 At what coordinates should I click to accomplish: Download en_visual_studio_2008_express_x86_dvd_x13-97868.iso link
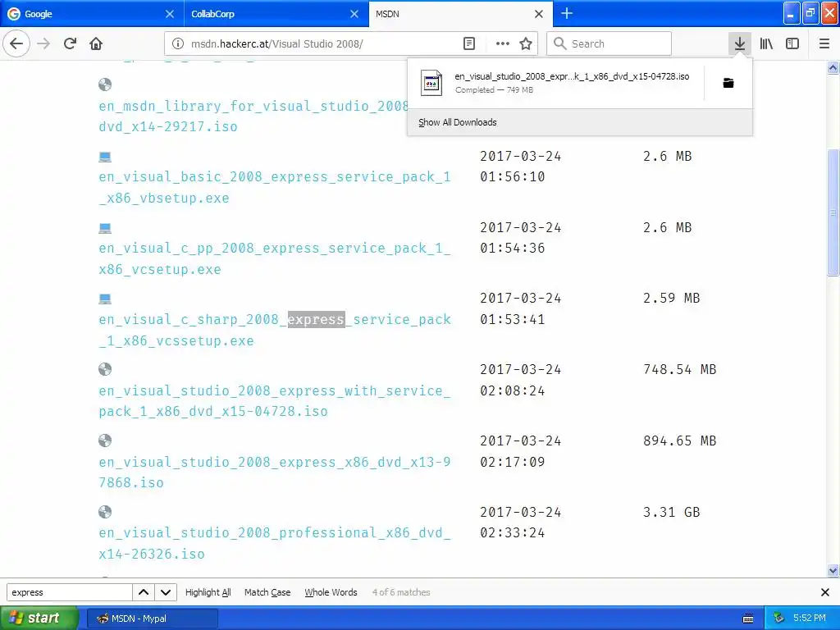(x=274, y=472)
